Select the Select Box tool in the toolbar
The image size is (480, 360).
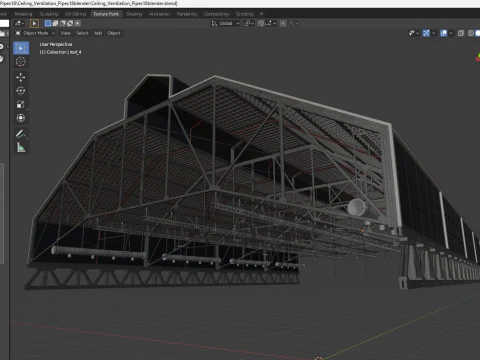(21, 48)
